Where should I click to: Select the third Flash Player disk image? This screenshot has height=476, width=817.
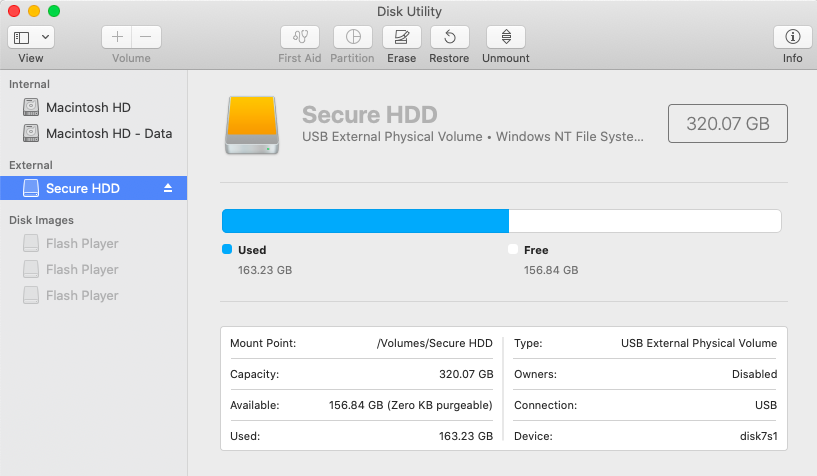94,295
